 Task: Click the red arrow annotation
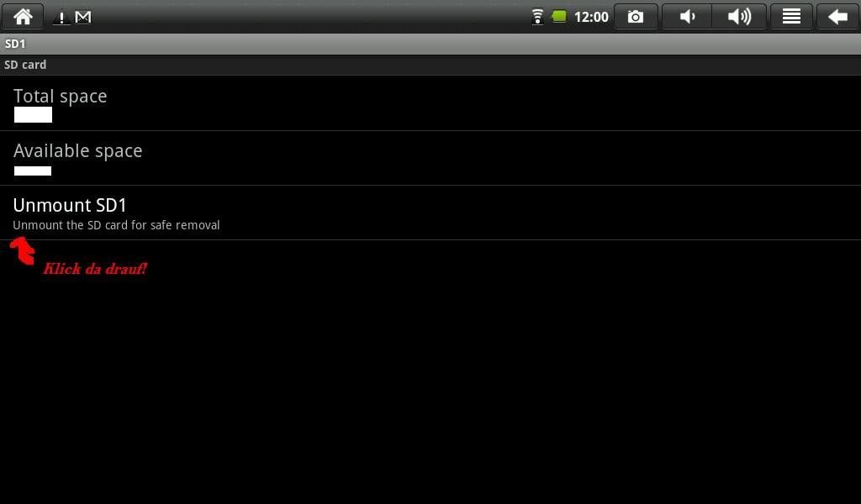point(23,250)
